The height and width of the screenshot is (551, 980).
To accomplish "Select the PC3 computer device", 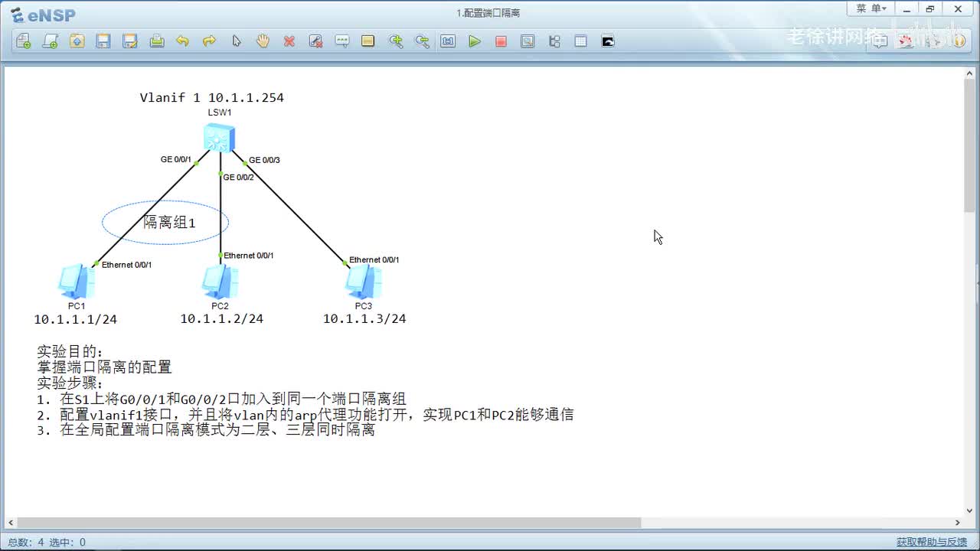I will point(364,282).
